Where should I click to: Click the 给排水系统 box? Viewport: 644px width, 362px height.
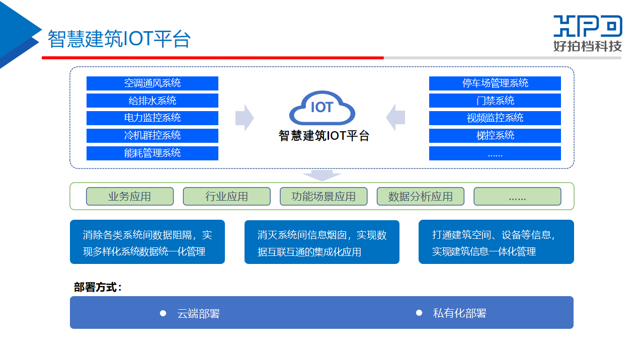pos(152,101)
